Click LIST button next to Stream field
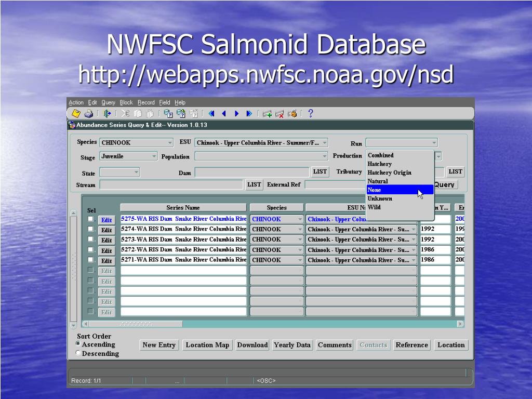532x399 pixels. (254, 184)
